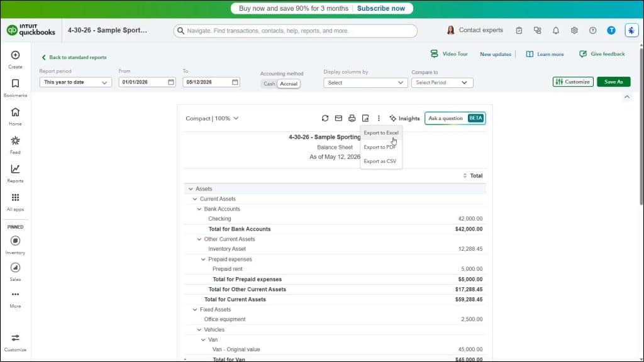Screen dimensions: 644x362
Task: Switch accounting method to Cash
Action: pos(269,84)
